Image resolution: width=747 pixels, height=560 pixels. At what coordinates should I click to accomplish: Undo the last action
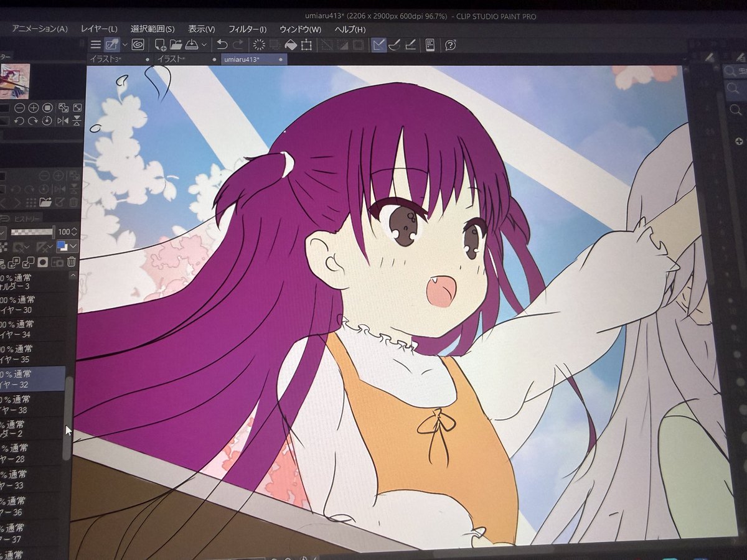222,45
